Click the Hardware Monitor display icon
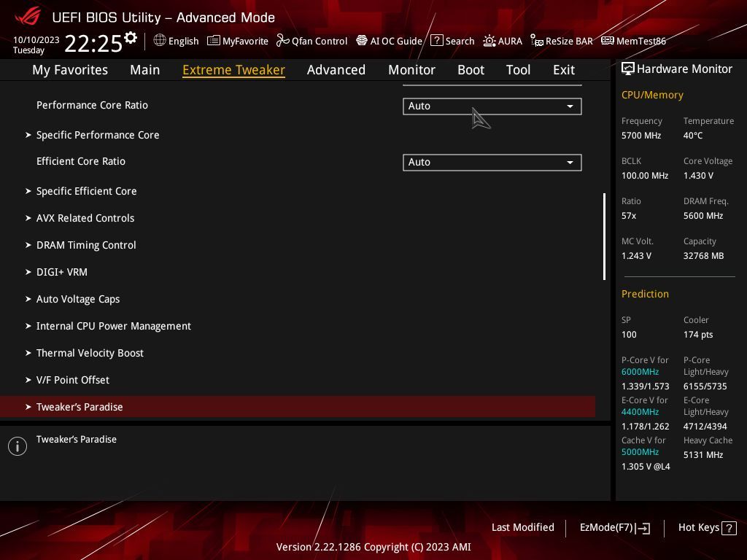 628,69
